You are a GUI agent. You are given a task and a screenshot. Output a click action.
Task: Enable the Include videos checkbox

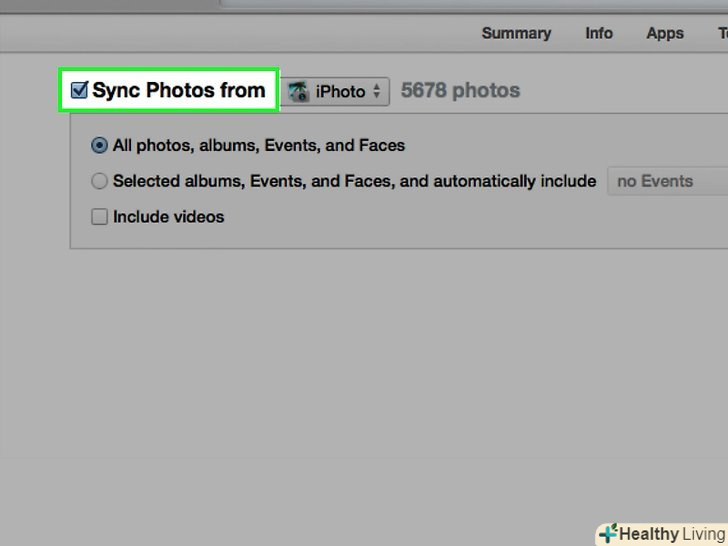coord(99,216)
